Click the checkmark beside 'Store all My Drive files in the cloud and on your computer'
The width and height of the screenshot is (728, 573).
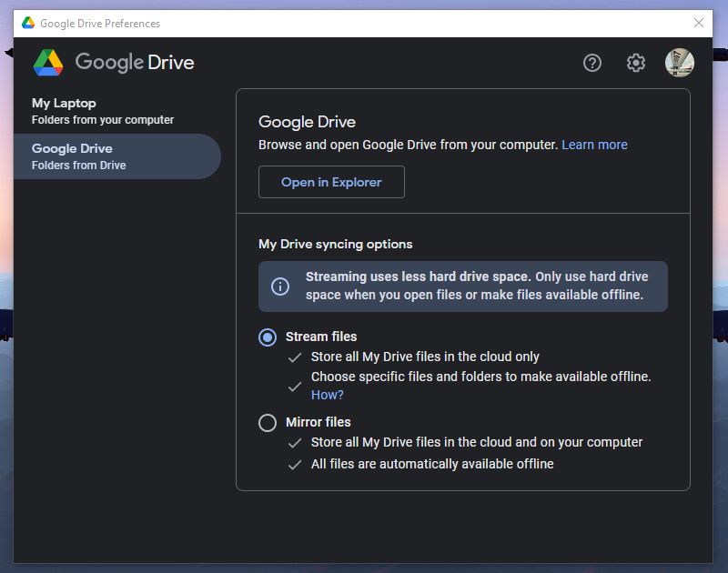[x=293, y=443]
